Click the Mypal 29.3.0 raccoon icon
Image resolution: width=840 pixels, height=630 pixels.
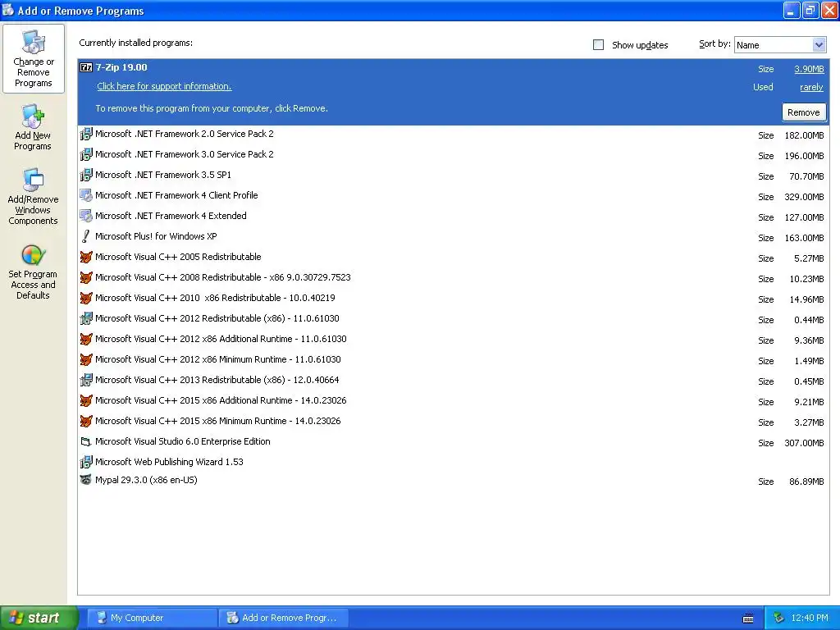[x=85, y=480]
